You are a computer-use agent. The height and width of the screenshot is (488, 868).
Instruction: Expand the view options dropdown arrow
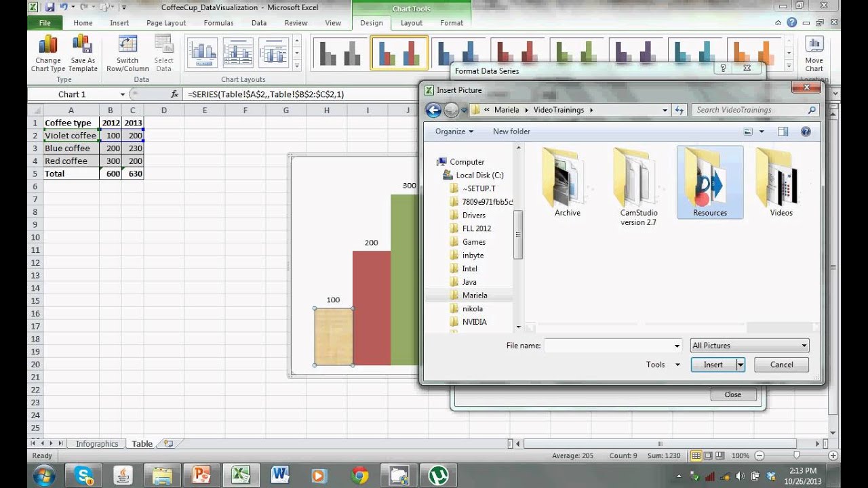[762, 131]
